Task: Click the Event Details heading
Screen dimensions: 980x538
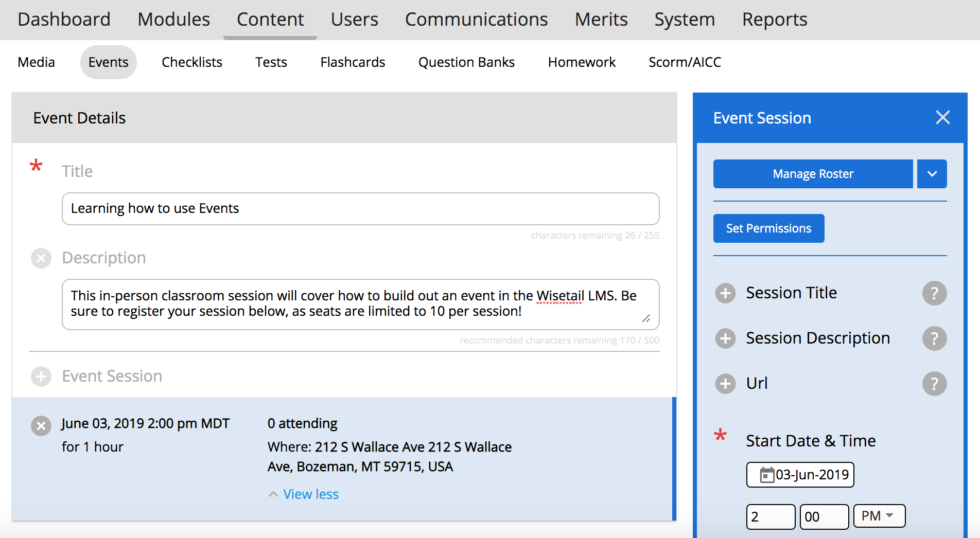Action: tap(79, 118)
